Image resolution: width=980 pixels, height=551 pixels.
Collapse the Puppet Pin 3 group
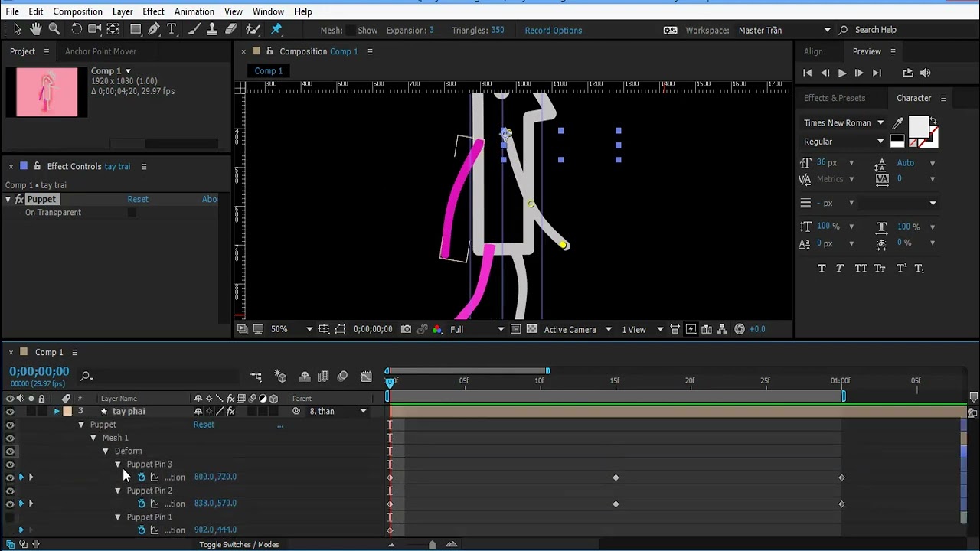118,465
